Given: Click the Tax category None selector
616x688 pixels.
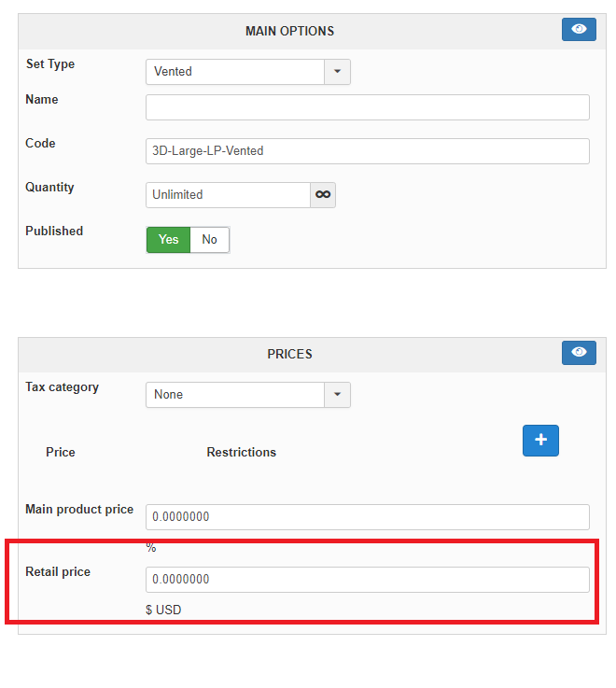Looking at the screenshot, I should coord(235,395).
